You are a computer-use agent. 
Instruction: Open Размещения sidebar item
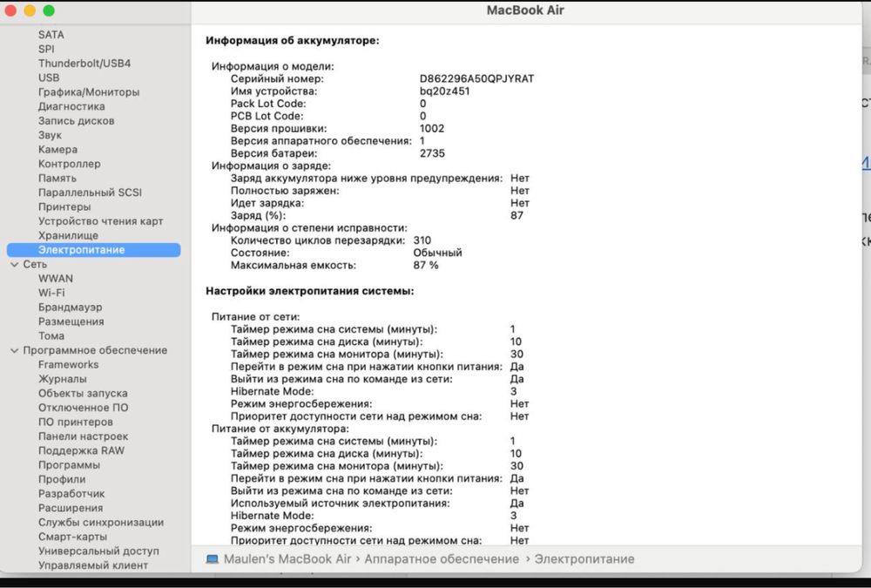71,321
